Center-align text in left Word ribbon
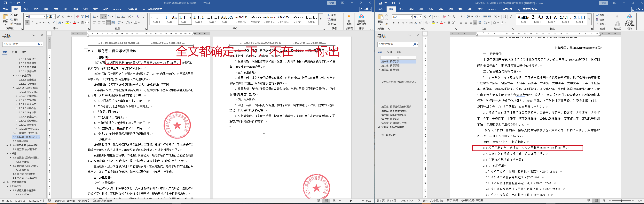644x204 pixels. click(x=99, y=22)
